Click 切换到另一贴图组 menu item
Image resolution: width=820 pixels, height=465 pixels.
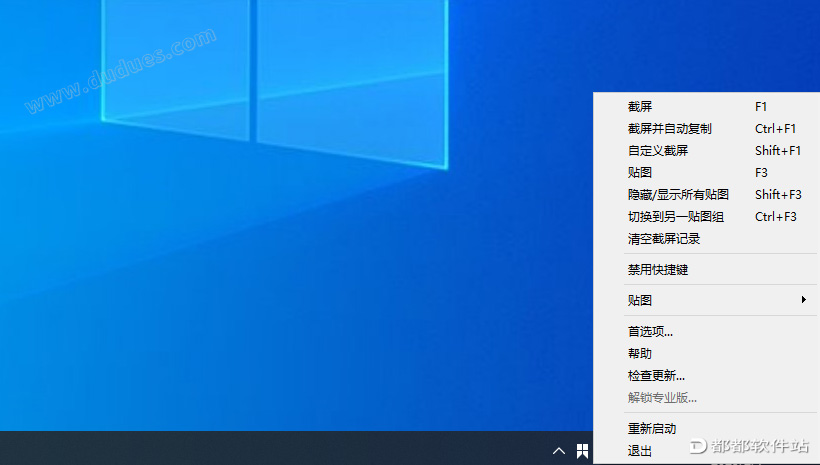(x=676, y=217)
